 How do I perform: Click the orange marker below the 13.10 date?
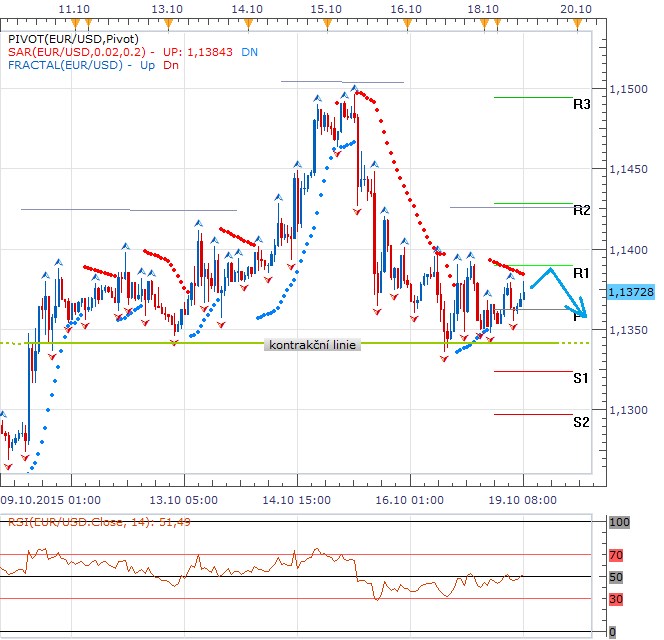click(168, 22)
